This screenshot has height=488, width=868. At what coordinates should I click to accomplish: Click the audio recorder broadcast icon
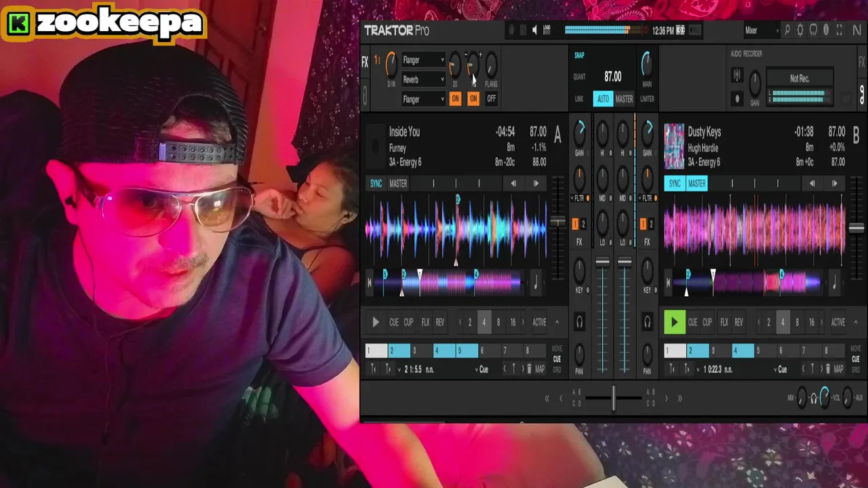tap(737, 75)
